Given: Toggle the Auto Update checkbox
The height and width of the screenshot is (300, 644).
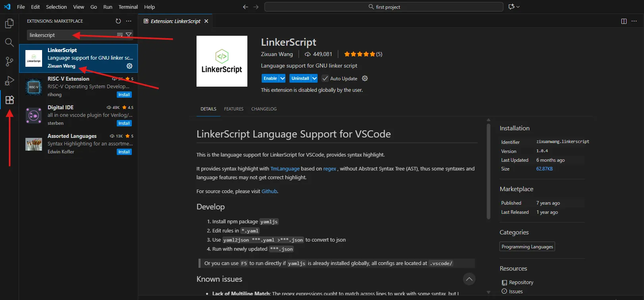Looking at the screenshot, I should click(x=325, y=78).
